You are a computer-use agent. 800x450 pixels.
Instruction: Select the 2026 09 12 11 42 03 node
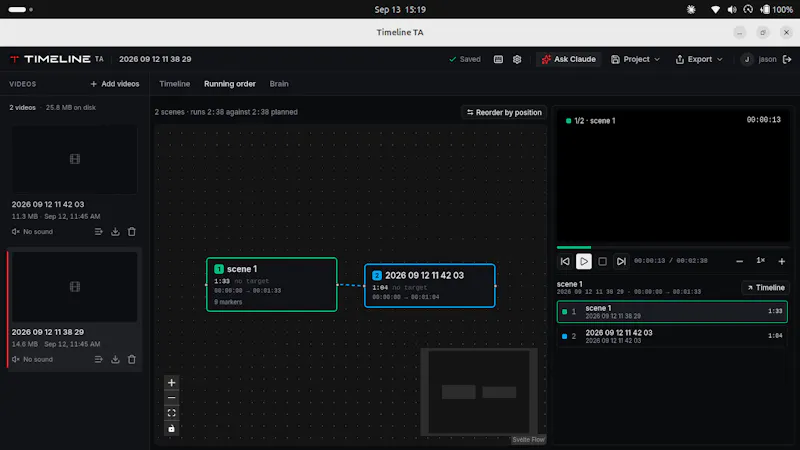(x=430, y=286)
